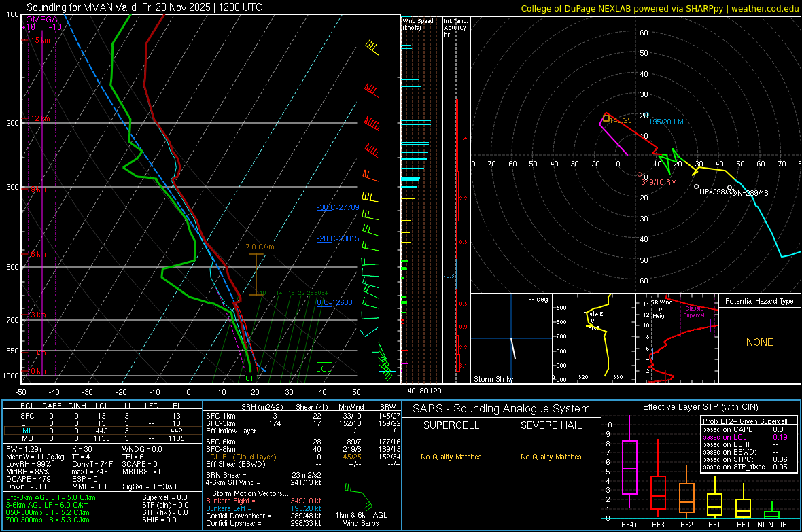Image resolution: width=802 pixels, height=532 pixels.
Task: Click the DownT = 58F value
Action: pyautogui.click(x=27, y=487)
